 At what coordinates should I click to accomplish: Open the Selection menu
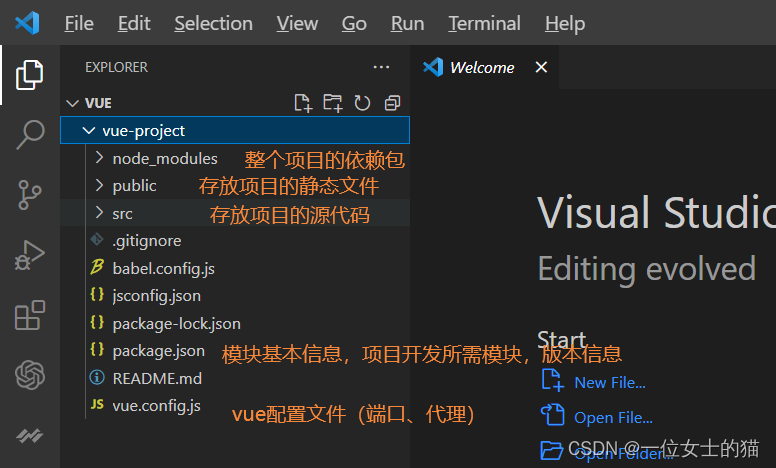(213, 23)
